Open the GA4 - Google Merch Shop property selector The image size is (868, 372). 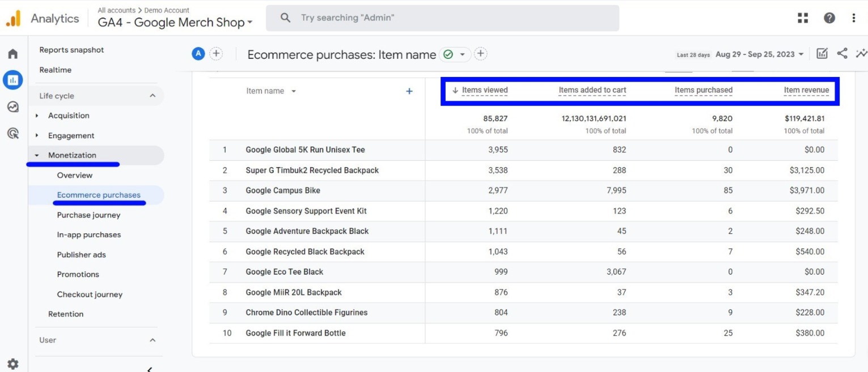[175, 23]
